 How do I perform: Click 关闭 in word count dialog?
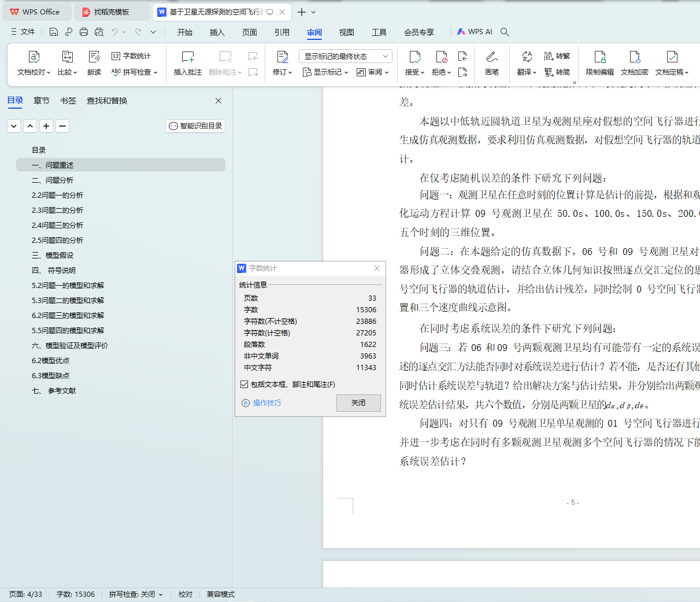coord(358,402)
